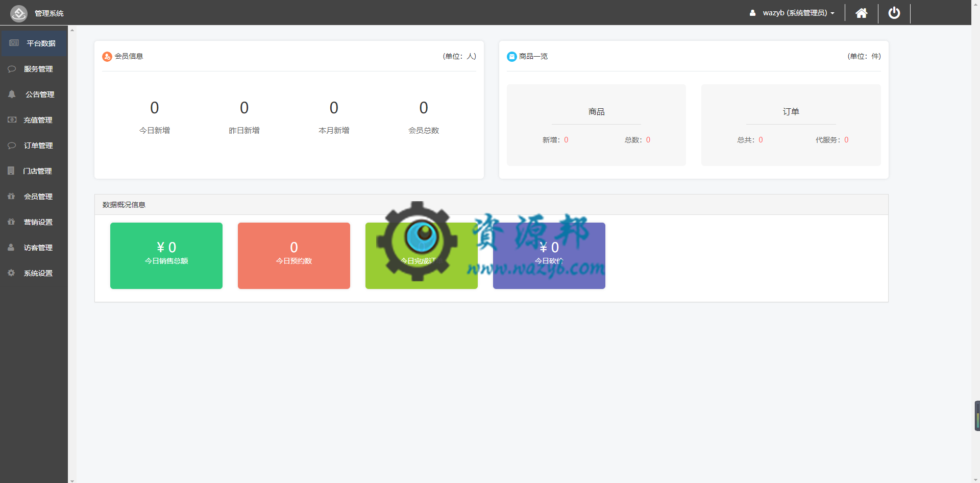Click the bell icon beside 公告管理

(x=12, y=94)
